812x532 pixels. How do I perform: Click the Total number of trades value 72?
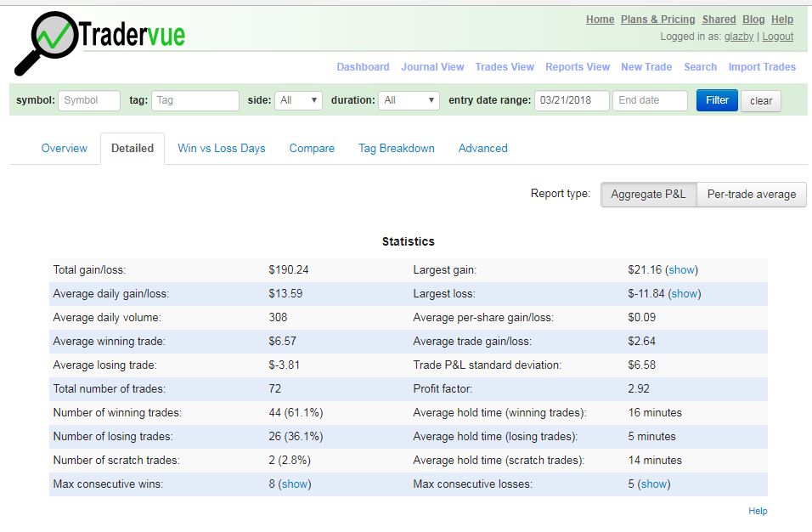click(x=274, y=389)
